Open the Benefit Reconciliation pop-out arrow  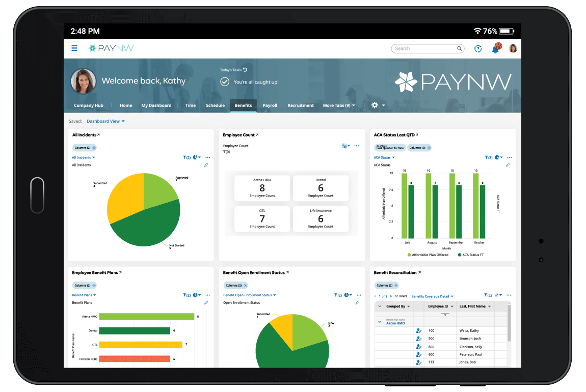click(x=419, y=273)
